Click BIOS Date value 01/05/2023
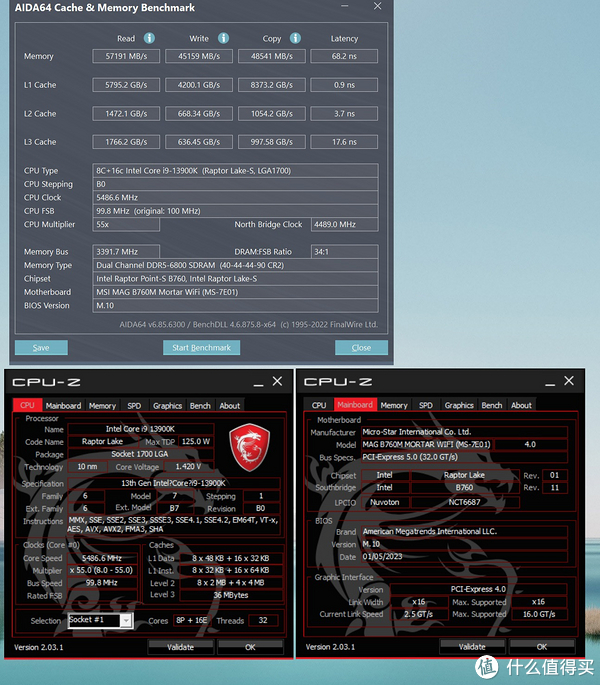Image resolution: width=600 pixels, height=685 pixels. pos(465,557)
